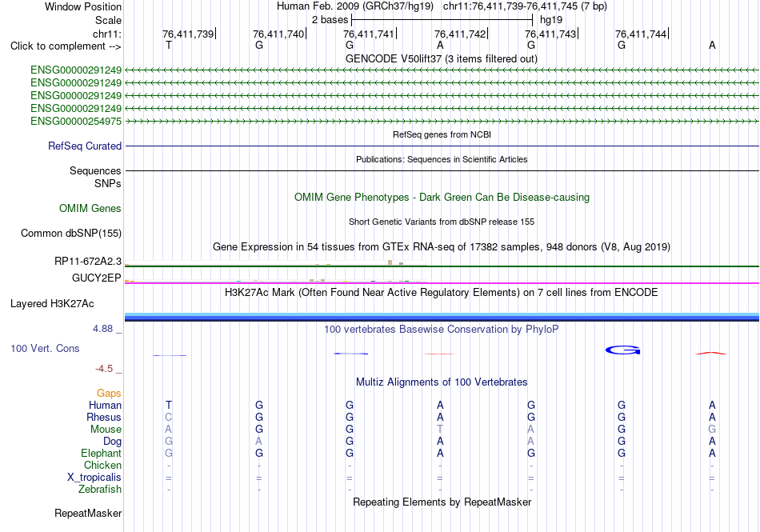
Task: Click the T base in complement row
Action: (x=169, y=45)
